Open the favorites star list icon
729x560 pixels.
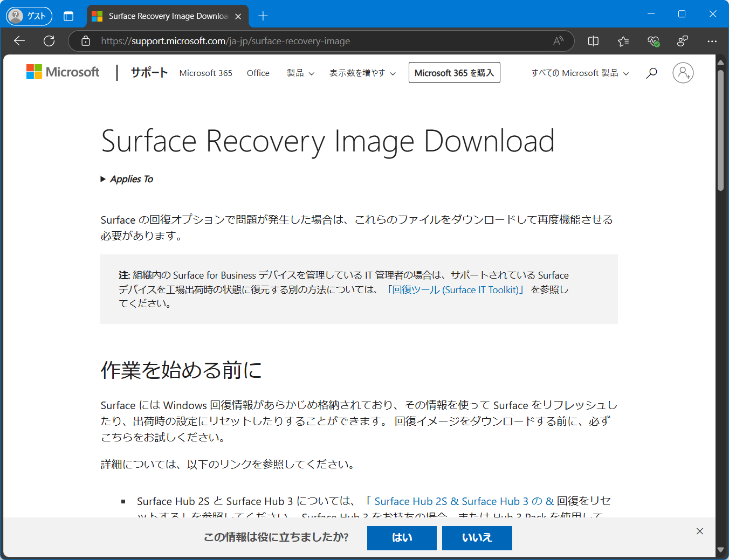623,41
